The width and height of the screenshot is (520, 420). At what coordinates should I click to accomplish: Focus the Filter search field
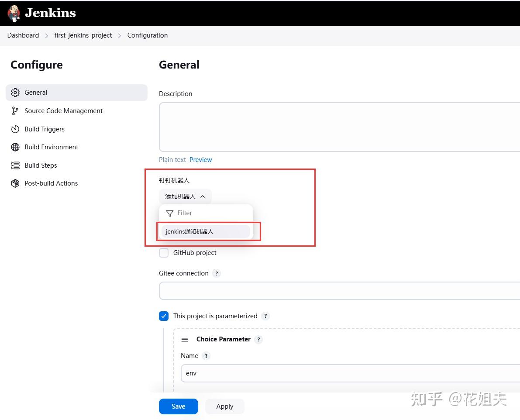click(206, 213)
